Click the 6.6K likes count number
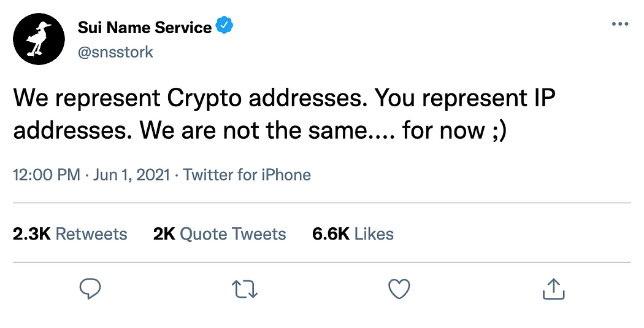The width and height of the screenshot is (644, 328). click(x=331, y=234)
